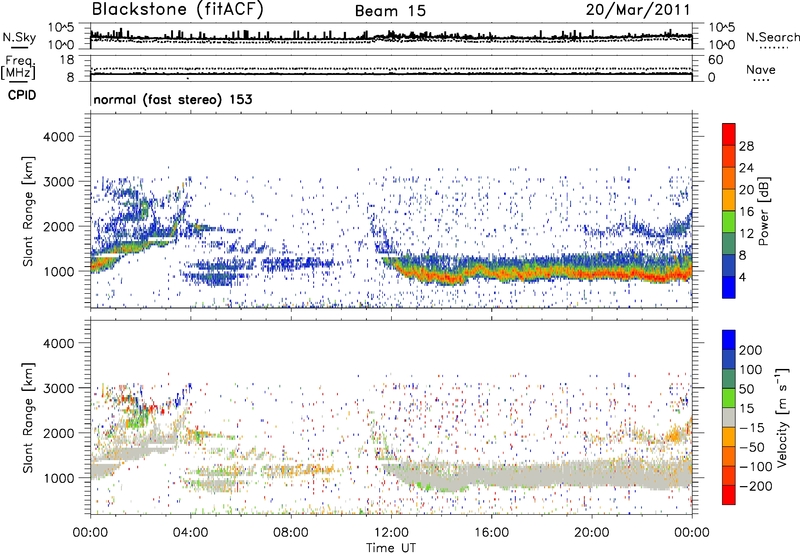The width and height of the screenshot is (800, 554).
Task: Click the 'Slant Range [km]' label of power panel
Action: (28, 211)
